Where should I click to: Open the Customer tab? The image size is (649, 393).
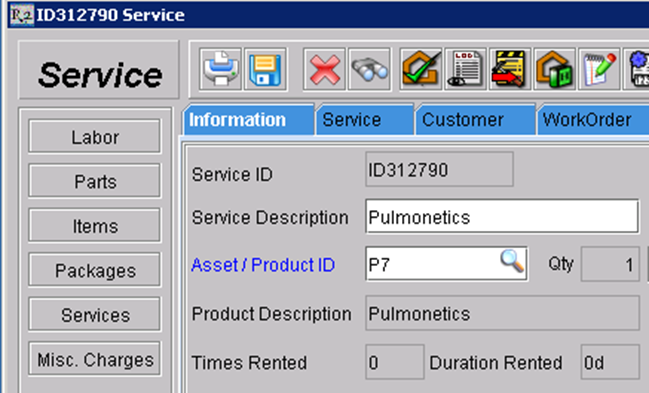475,120
